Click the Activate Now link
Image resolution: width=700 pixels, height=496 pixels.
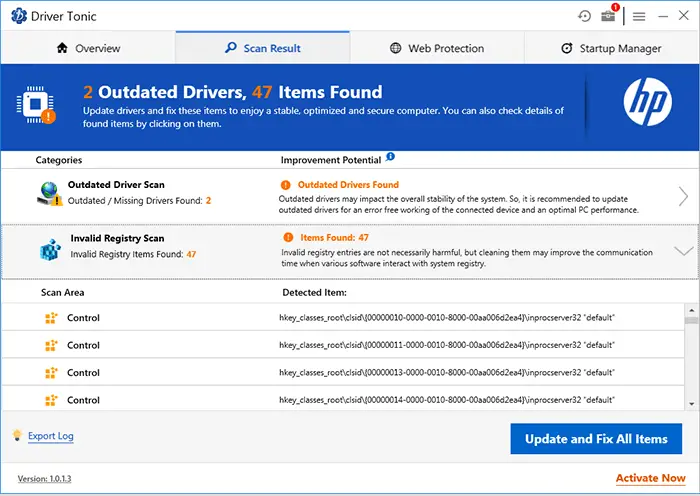(650, 478)
